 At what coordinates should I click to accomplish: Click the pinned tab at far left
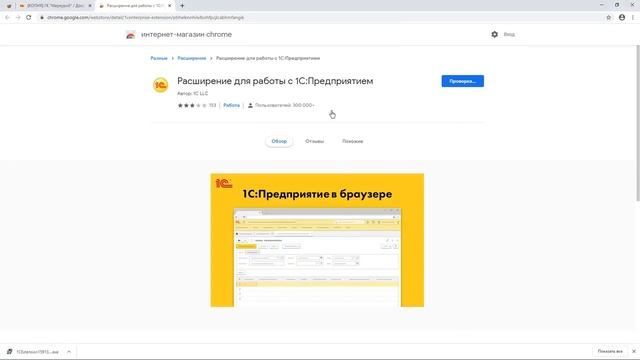(x=9, y=6)
